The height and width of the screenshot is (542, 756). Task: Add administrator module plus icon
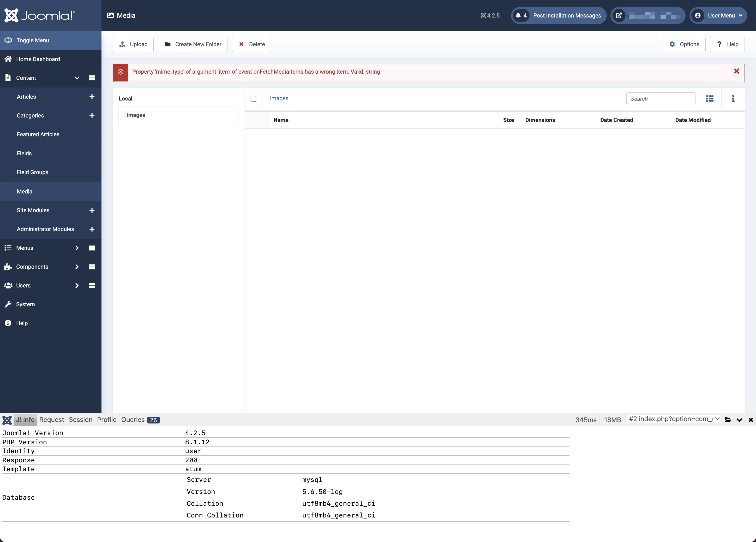92,229
